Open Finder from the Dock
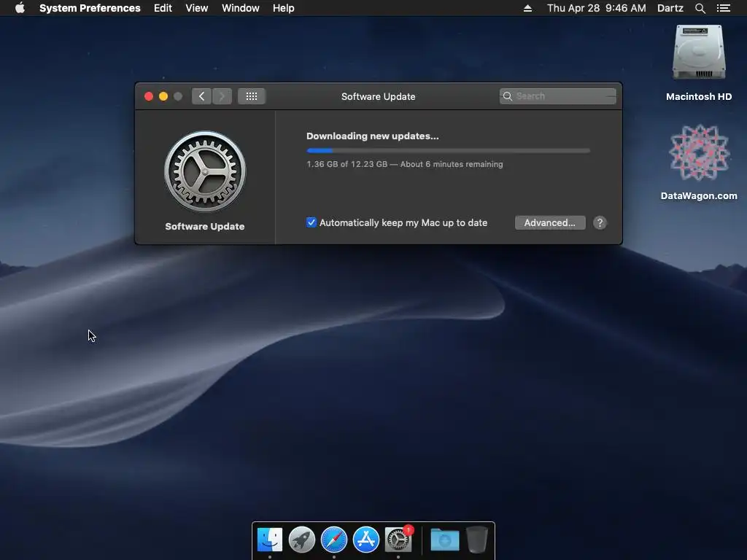 click(270, 540)
